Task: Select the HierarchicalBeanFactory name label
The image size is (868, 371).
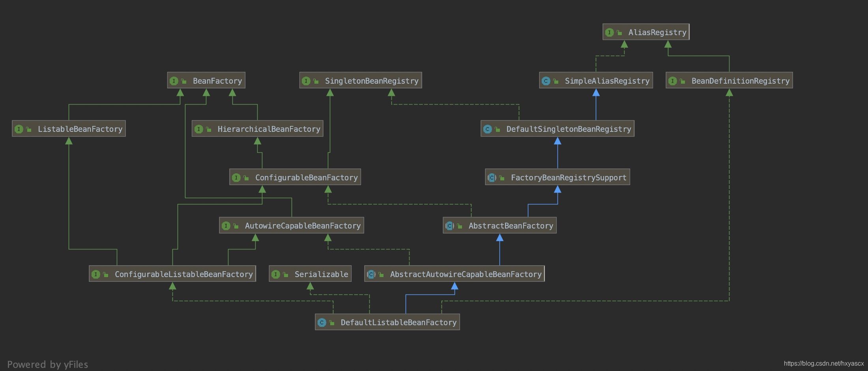Action: [x=269, y=129]
